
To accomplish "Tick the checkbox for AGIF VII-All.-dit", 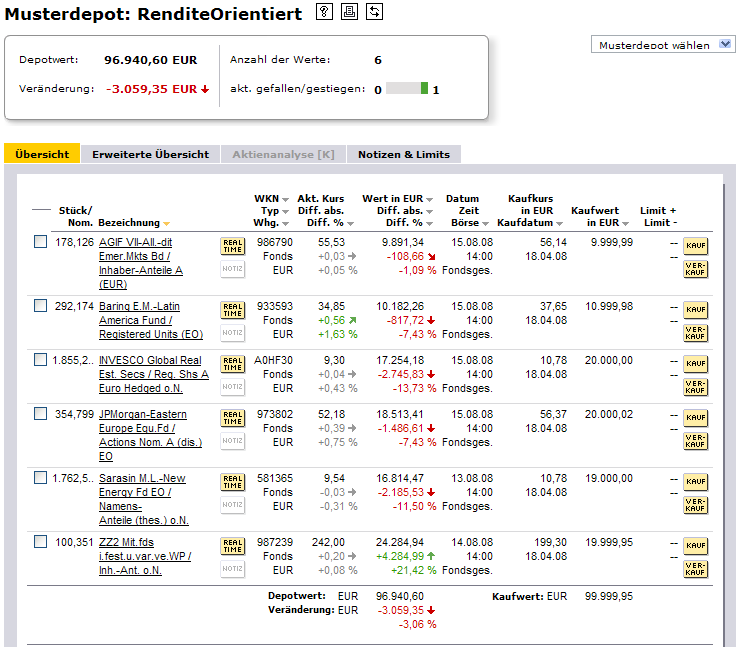I will coord(40,242).
